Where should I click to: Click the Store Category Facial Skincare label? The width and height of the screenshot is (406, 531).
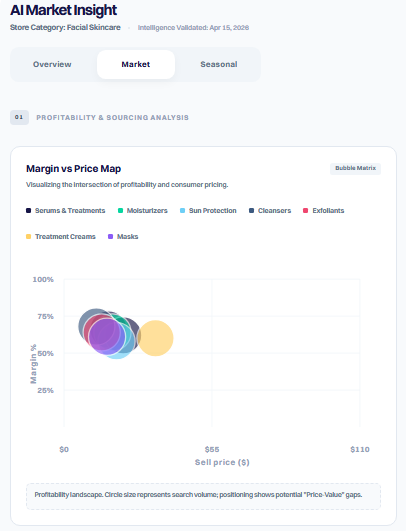coord(65,27)
